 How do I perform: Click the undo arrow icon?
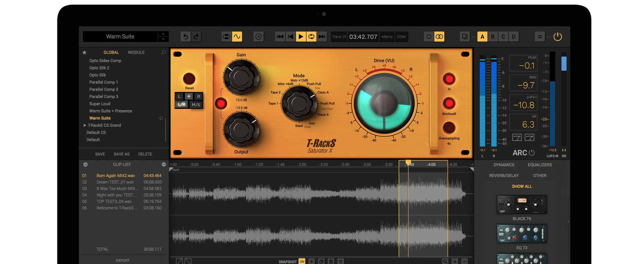click(x=185, y=37)
